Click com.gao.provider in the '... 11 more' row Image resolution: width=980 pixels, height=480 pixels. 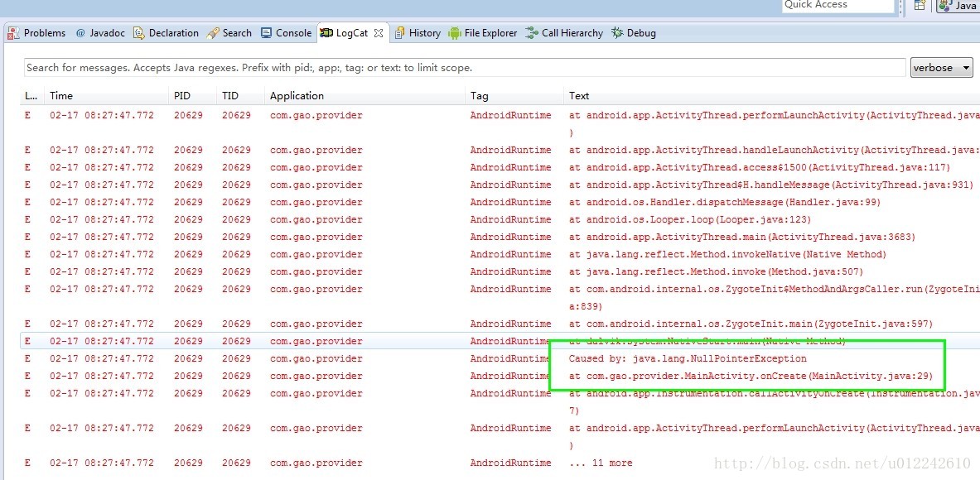pyautogui.click(x=316, y=463)
